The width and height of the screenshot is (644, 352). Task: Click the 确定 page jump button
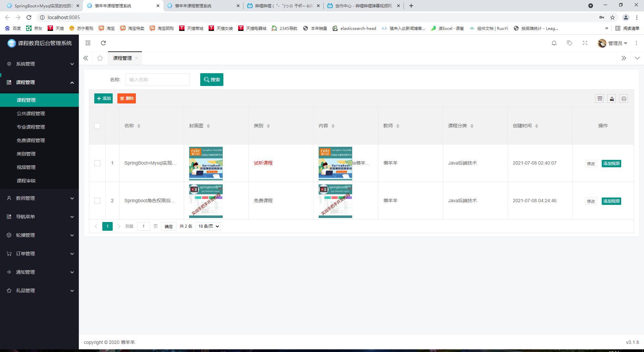point(168,226)
